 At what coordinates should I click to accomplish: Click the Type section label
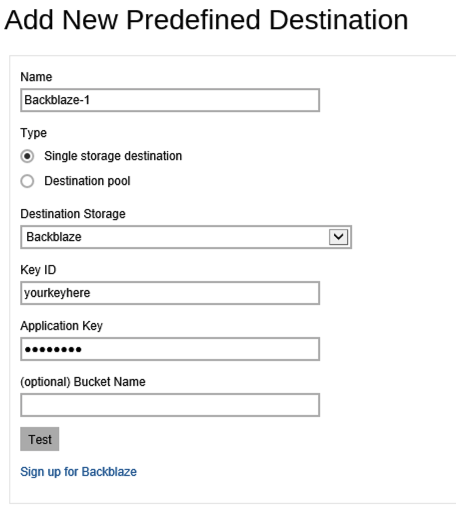[33, 133]
